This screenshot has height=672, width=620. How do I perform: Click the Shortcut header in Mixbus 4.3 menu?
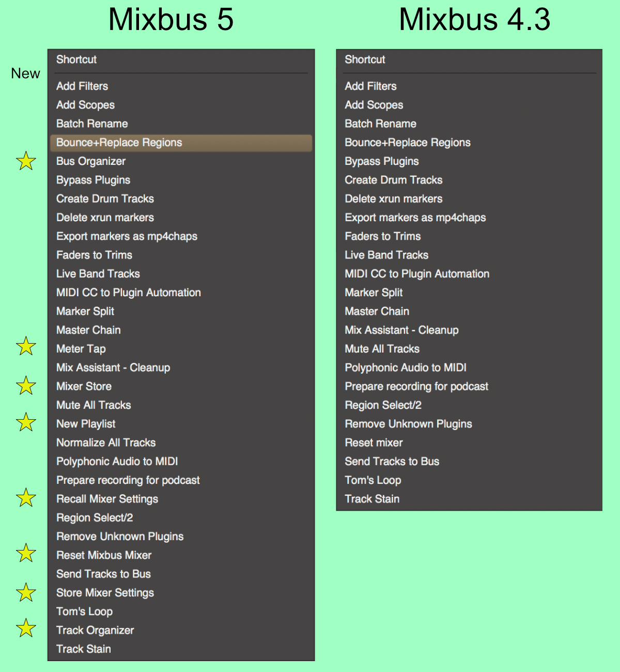(365, 59)
